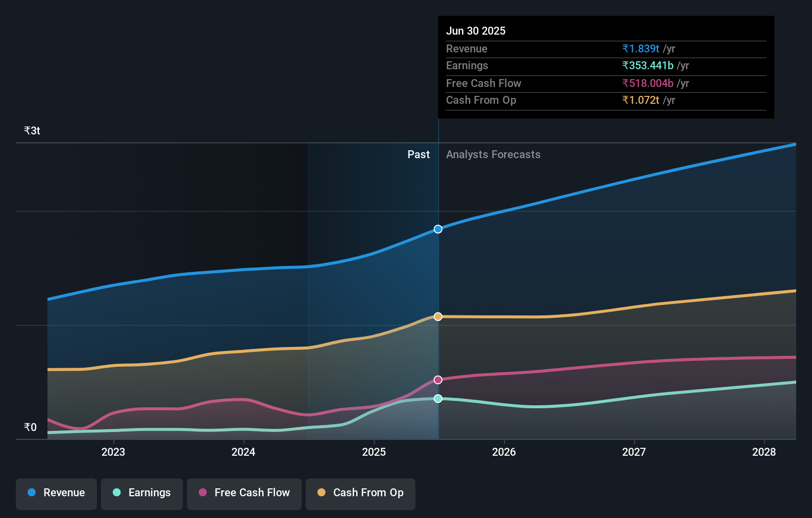Toggle the Revenue series visibility
The width and height of the screenshot is (812, 518).
[56, 493]
